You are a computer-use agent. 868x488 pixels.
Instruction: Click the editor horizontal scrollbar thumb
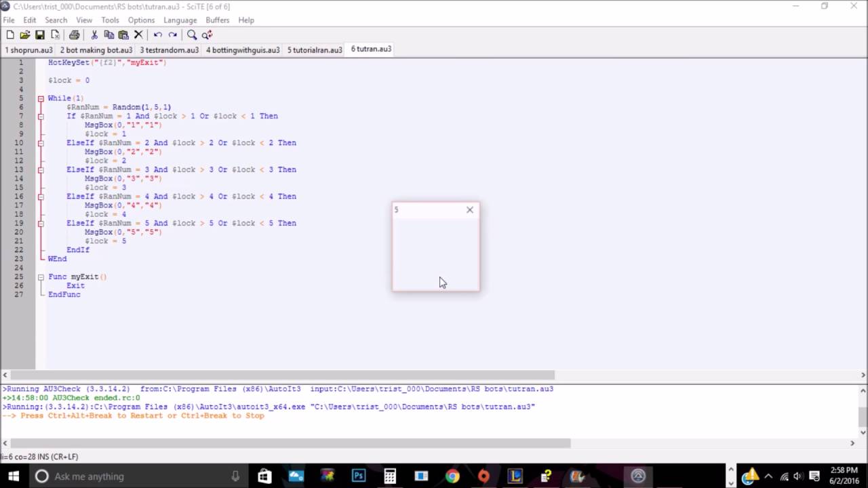pyautogui.click(x=283, y=375)
